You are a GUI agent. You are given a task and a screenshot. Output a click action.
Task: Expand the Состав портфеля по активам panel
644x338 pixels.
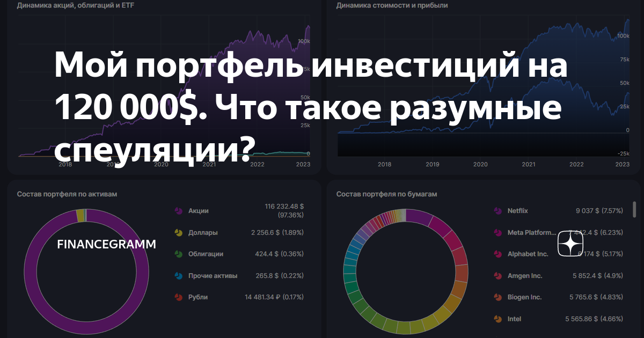[x=69, y=194]
